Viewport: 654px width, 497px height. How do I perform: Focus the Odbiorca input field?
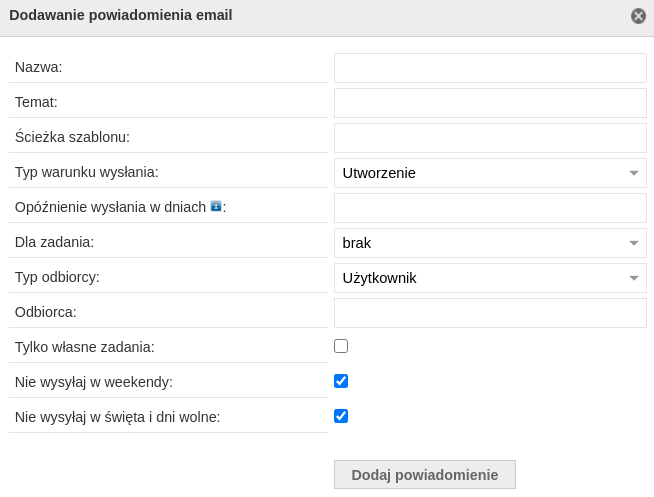[490, 313]
